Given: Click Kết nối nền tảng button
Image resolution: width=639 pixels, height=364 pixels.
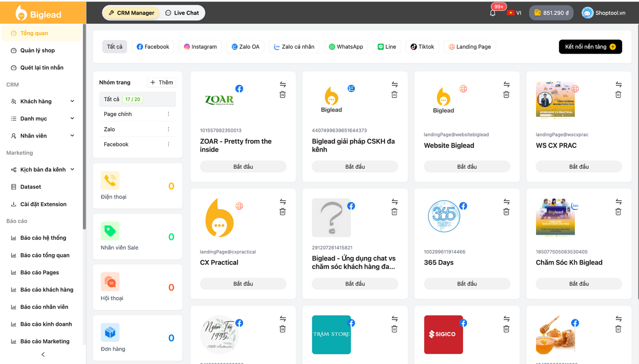Looking at the screenshot, I should point(590,47).
